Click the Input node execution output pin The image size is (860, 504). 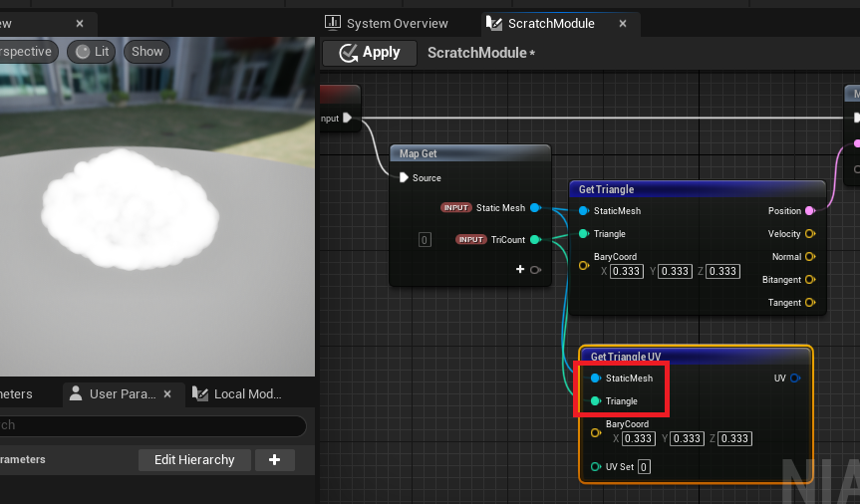click(x=347, y=118)
